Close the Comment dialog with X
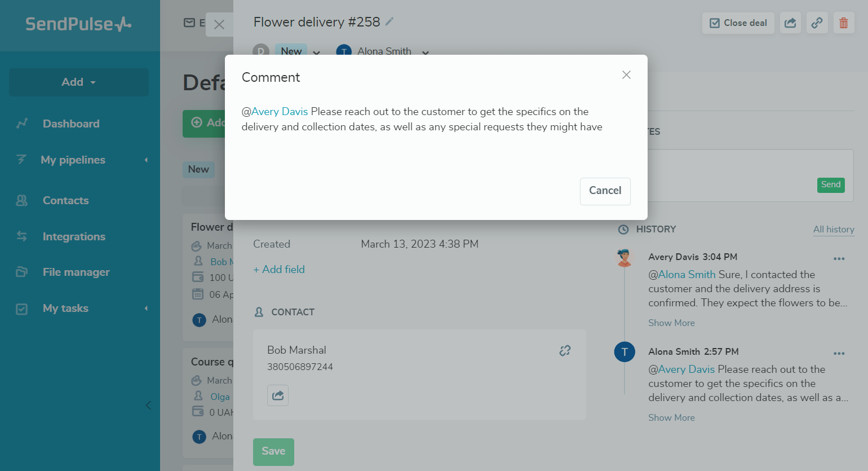The image size is (868, 471). tap(626, 75)
